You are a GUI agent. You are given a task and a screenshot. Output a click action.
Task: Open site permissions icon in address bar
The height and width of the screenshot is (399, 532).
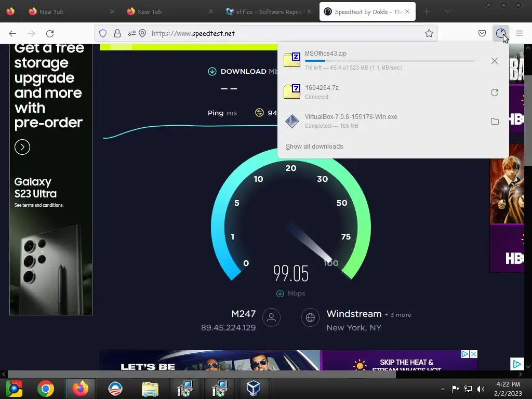pos(131,33)
